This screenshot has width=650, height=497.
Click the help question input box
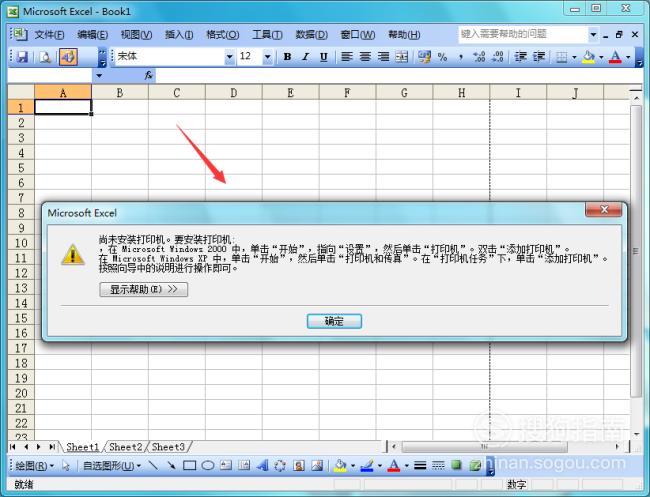(523, 34)
